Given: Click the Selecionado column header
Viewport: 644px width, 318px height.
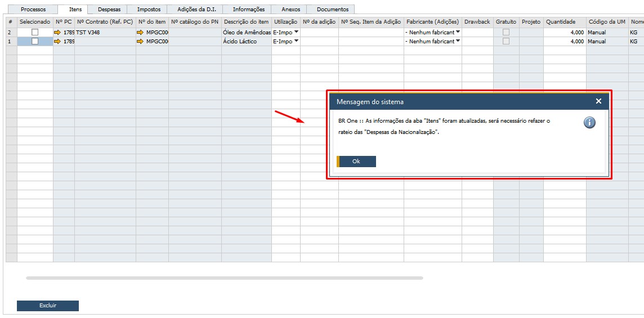Looking at the screenshot, I should 35,22.
